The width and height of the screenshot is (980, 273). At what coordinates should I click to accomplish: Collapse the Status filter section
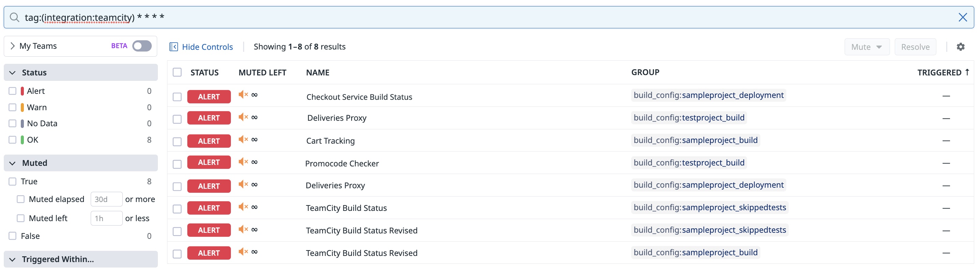(13, 73)
